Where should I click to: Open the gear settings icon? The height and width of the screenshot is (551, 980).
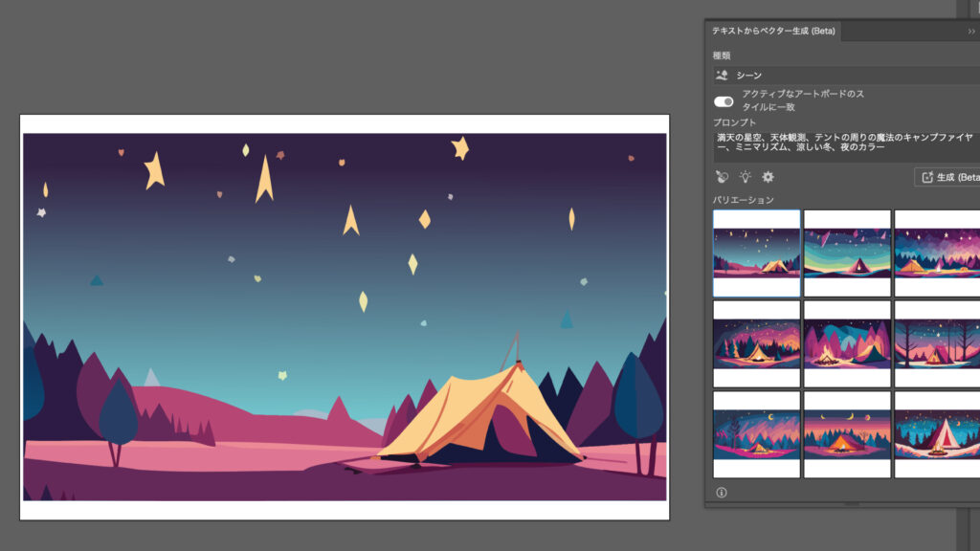[x=768, y=177]
